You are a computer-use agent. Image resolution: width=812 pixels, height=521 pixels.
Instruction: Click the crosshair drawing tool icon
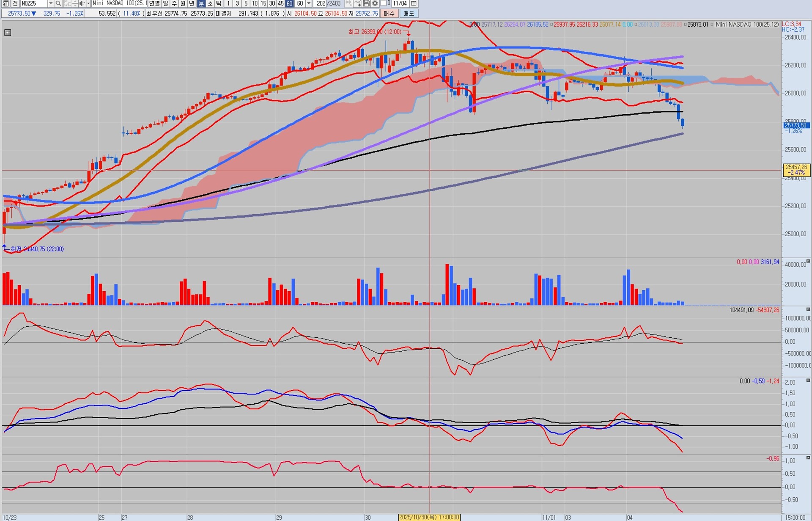pos(357,3)
